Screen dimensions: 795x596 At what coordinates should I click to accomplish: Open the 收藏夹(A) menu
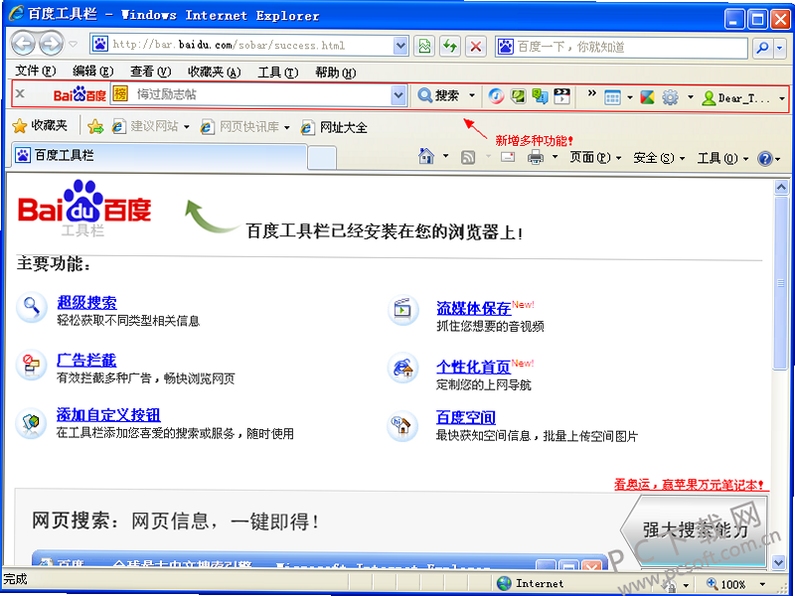pyautogui.click(x=214, y=72)
